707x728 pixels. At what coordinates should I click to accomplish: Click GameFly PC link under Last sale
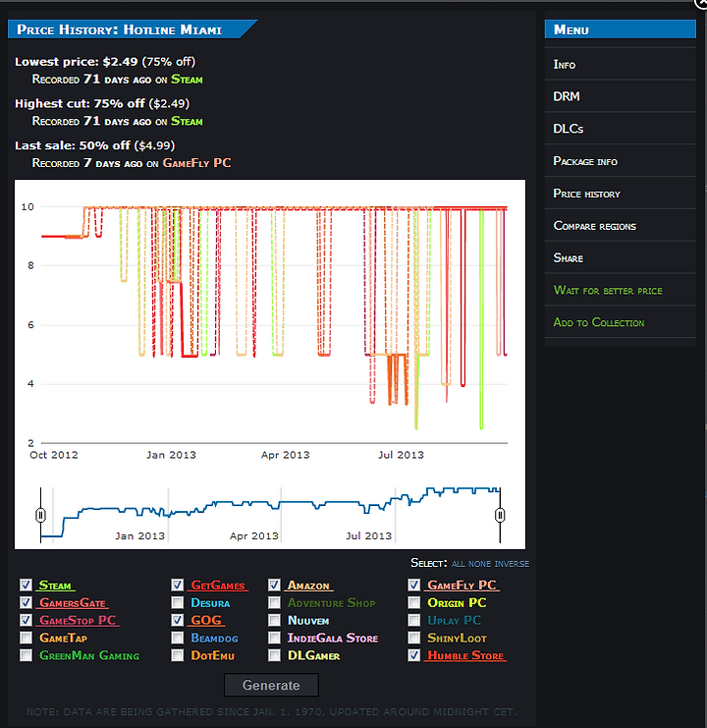196,163
